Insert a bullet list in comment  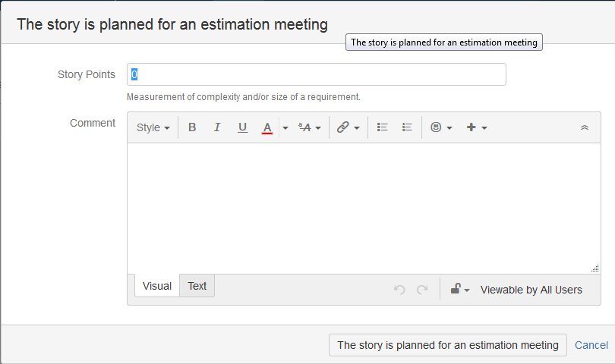(x=383, y=127)
